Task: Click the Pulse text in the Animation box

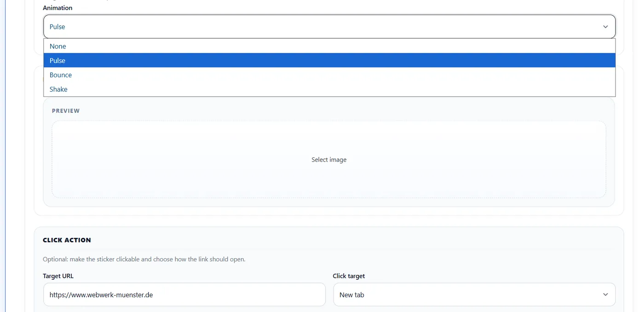Action: [x=57, y=27]
